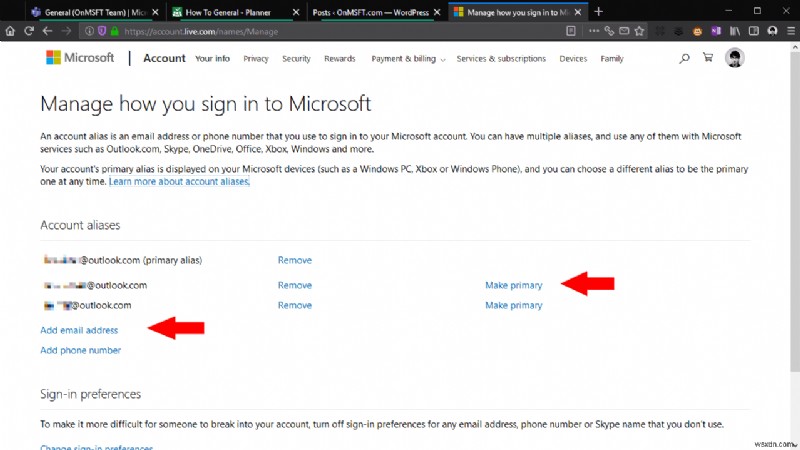The height and width of the screenshot is (450, 800).
Task: Open the Firefox hamburger menu
Action: [x=791, y=31]
